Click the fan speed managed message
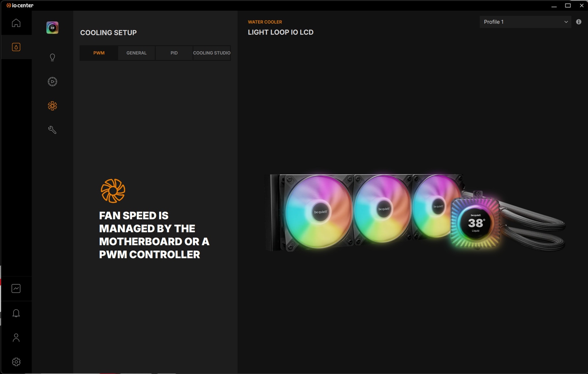 (154, 235)
